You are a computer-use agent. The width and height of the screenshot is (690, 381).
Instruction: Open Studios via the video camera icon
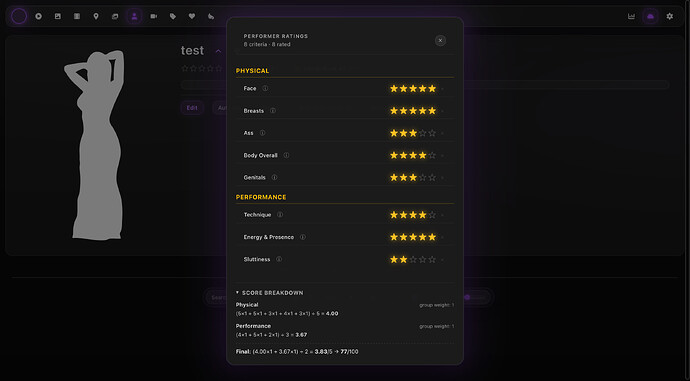click(154, 16)
